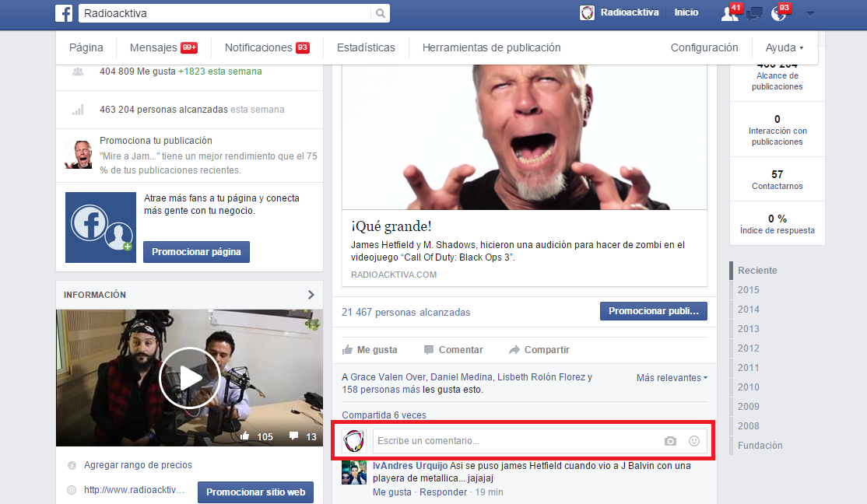Click the page avatar beside comment field
Viewport: 867px width, 504px height.
pyautogui.click(x=354, y=441)
